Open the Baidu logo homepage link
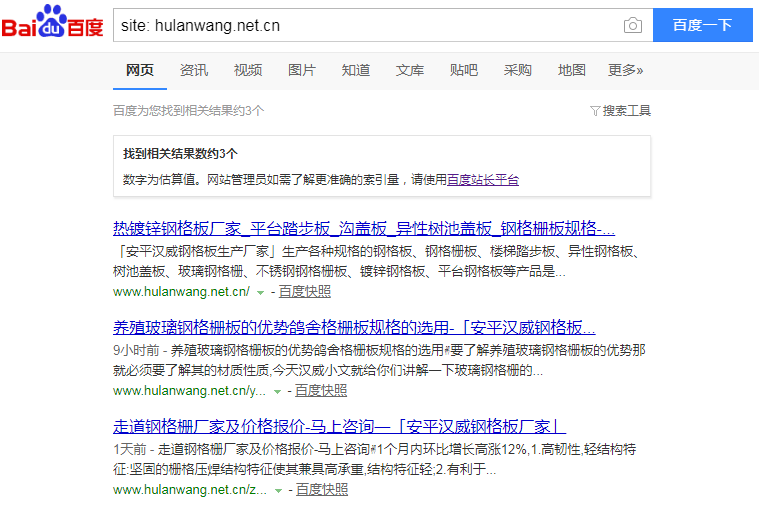 tap(52, 22)
